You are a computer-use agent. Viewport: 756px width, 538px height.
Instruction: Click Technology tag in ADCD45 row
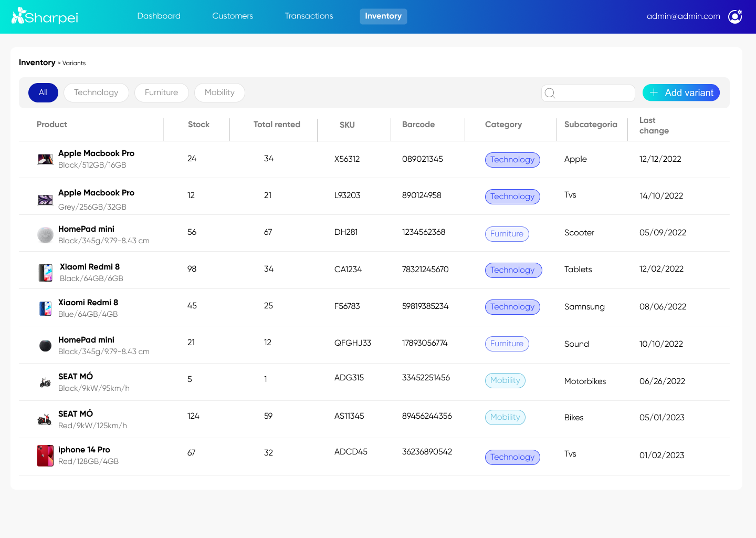pyautogui.click(x=512, y=457)
